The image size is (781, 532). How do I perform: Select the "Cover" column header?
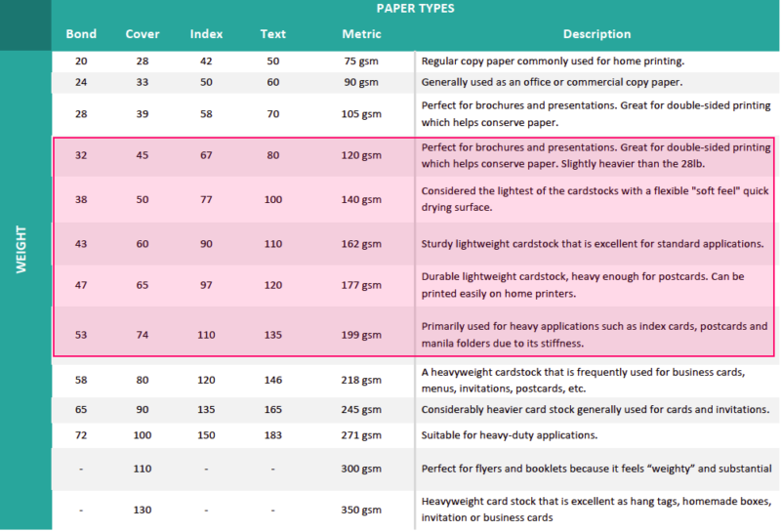tap(143, 34)
